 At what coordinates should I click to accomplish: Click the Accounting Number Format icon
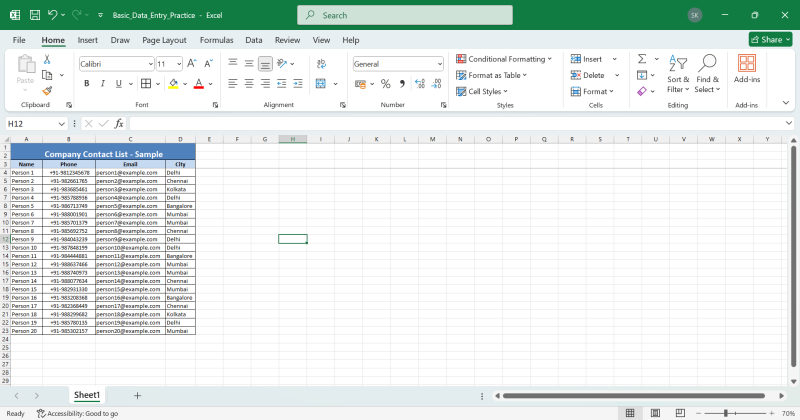coord(360,84)
